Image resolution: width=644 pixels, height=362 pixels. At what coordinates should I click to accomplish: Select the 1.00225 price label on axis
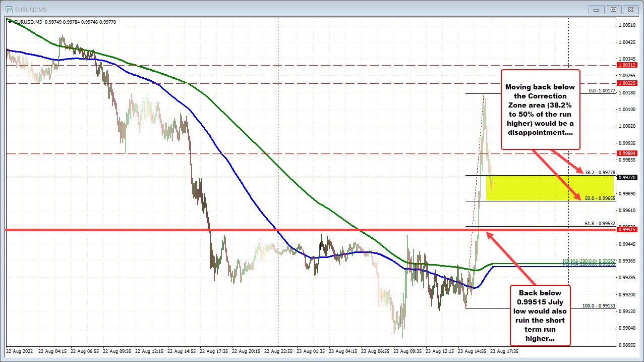point(627,82)
